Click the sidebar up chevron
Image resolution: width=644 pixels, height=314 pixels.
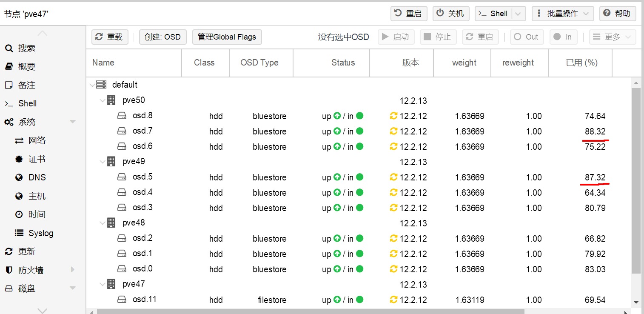pyautogui.click(x=43, y=33)
